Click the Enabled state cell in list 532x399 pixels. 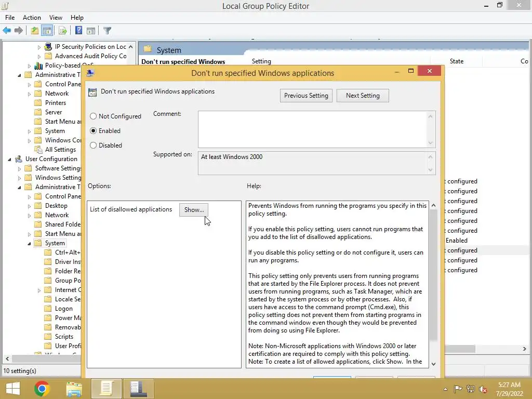pyautogui.click(x=456, y=241)
